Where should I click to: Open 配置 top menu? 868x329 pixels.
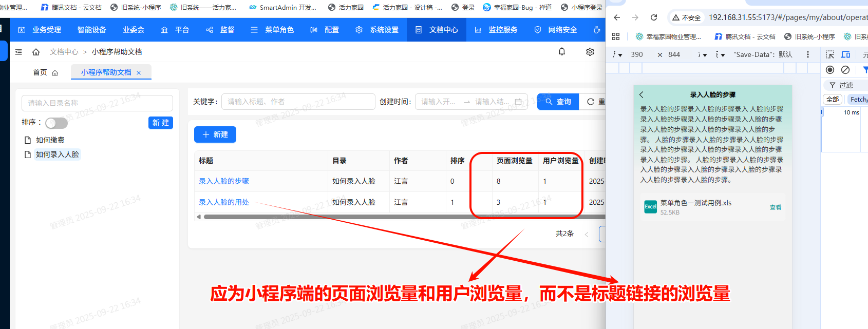coord(325,30)
